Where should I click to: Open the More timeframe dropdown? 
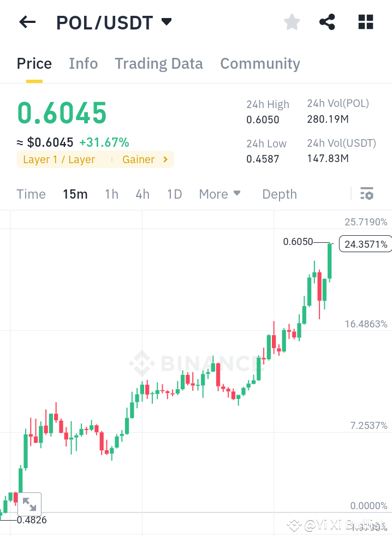click(x=219, y=194)
